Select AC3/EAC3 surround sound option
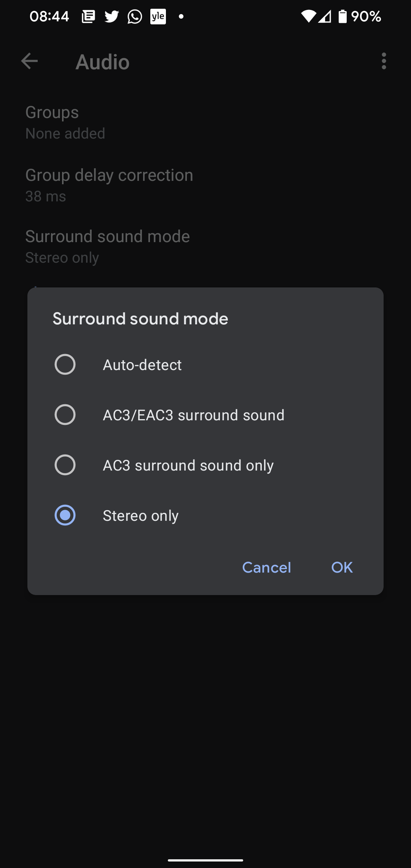This screenshot has height=868, width=411. (x=65, y=415)
